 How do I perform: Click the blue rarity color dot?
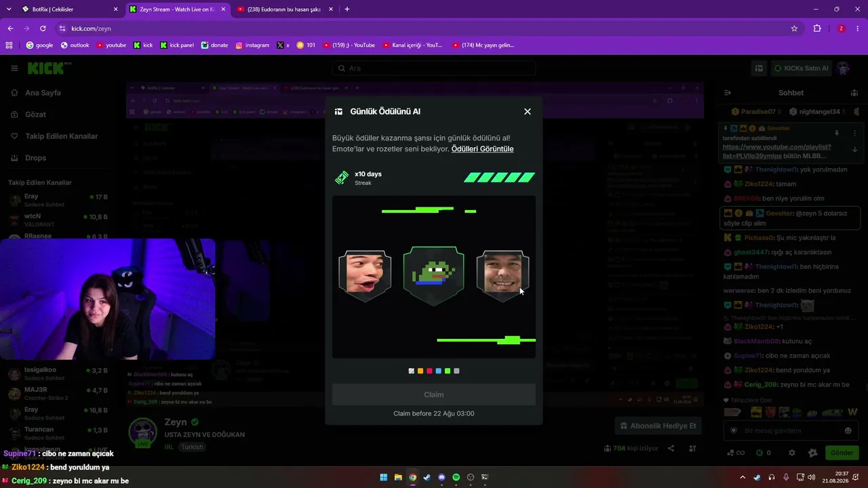point(439,371)
